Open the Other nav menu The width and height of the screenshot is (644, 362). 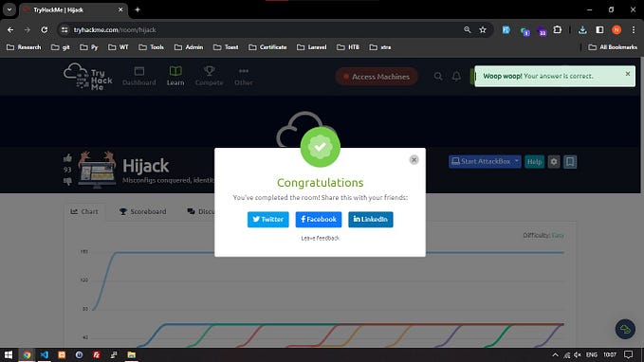pos(244,77)
